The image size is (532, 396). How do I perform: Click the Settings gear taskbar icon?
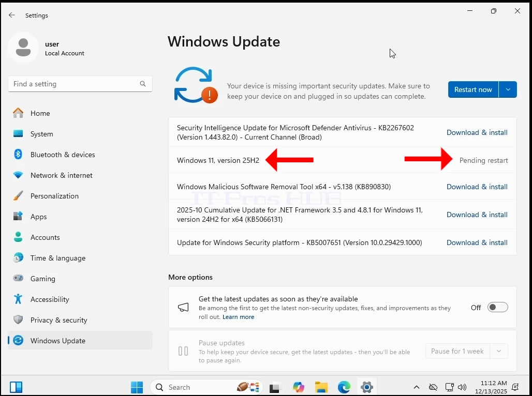pyautogui.click(x=367, y=387)
